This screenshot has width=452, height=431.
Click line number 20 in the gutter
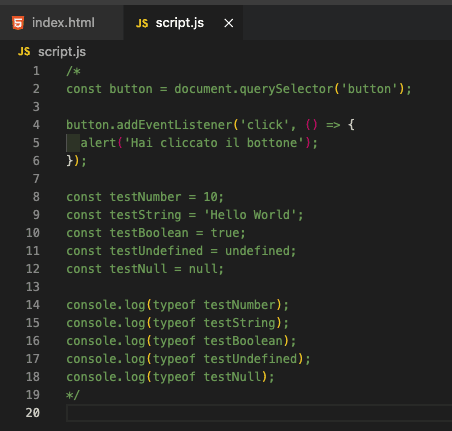click(x=33, y=413)
